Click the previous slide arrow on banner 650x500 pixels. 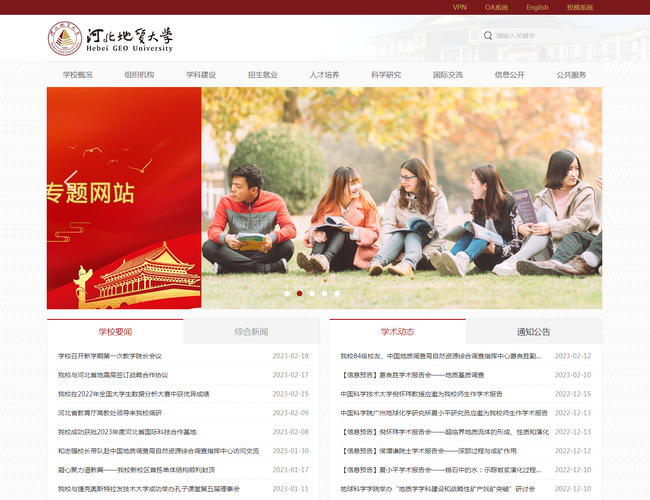[x=71, y=180]
